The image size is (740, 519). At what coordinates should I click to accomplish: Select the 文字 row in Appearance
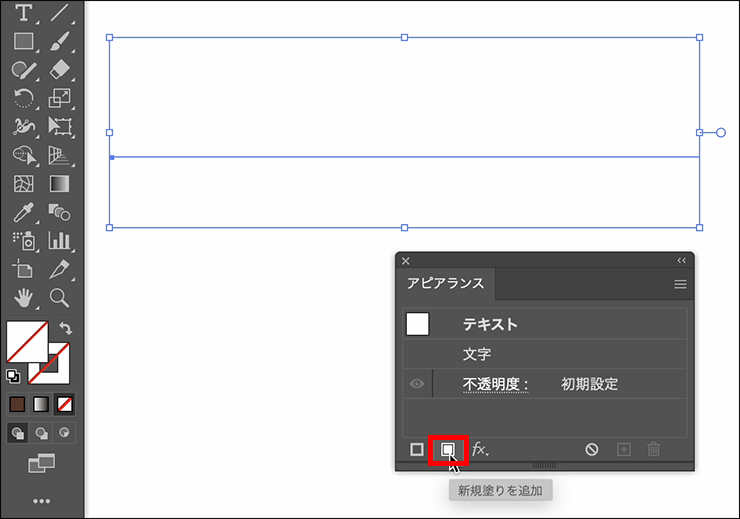click(x=476, y=354)
